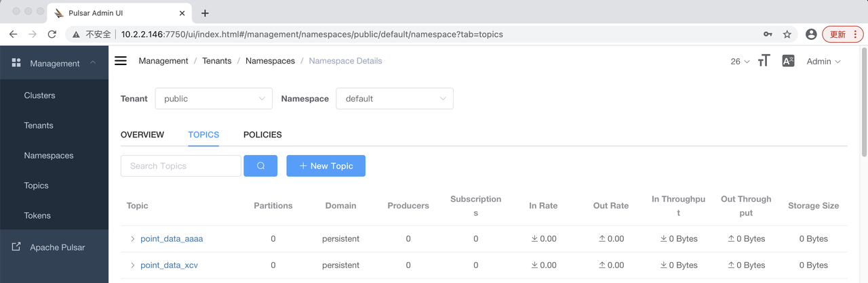Viewport: 868px width, 283px height.
Task: Switch to the OVERVIEW tab
Action: coord(142,135)
